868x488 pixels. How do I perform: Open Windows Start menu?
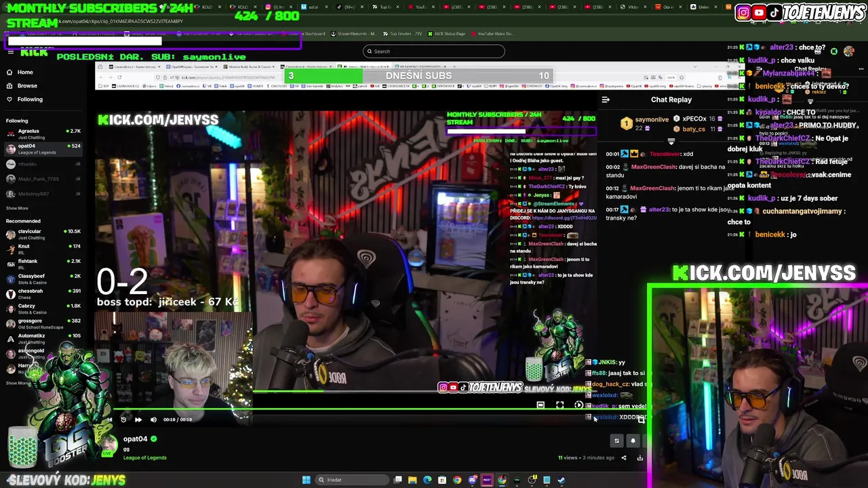307,480
